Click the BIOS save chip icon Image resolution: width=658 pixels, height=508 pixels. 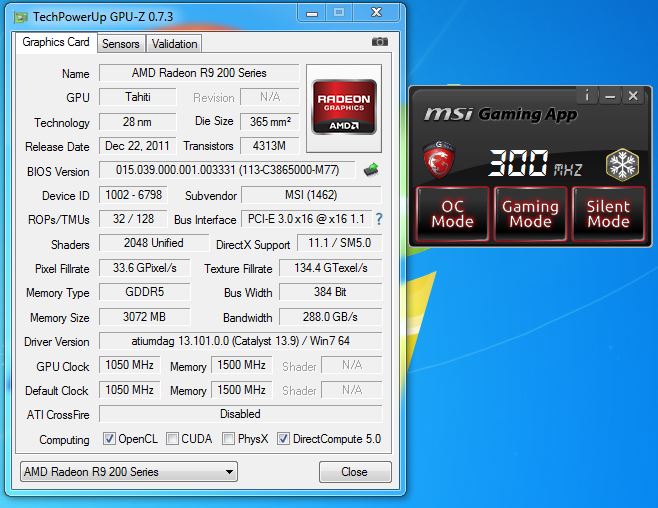(x=371, y=170)
